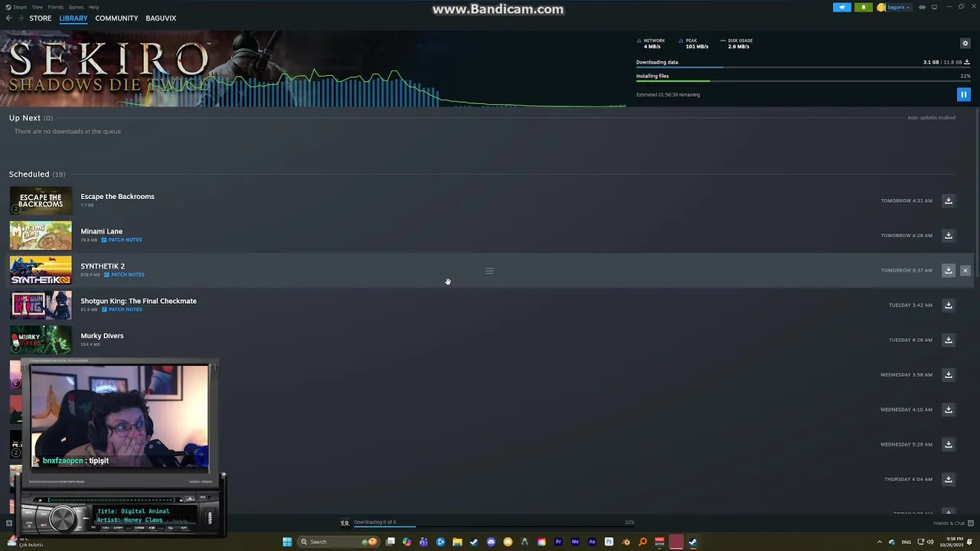Go to the STORE tab
This screenshot has width=980, height=551.
41,18
